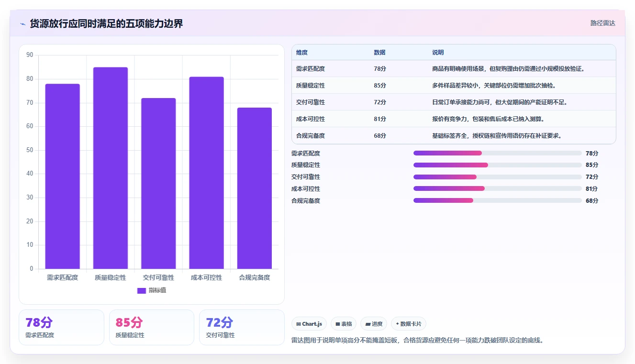Click the 质量稳定性 progress bar

click(x=498, y=165)
